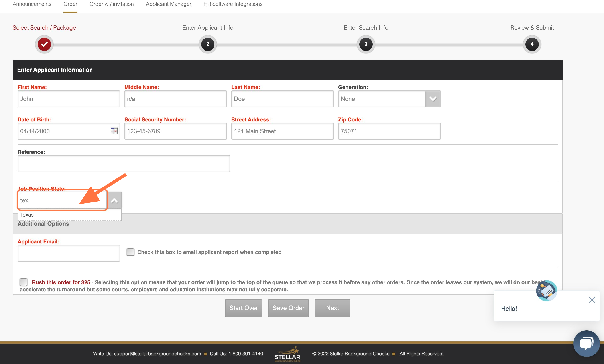Expand the Generation dropdown arrow
Screen dimensions: 604x364
pyautogui.click(x=433, y=99)
